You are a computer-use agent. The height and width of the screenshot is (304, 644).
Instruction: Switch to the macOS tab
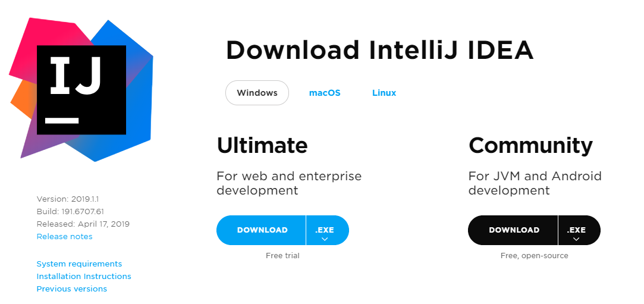[x=325, y=93]
